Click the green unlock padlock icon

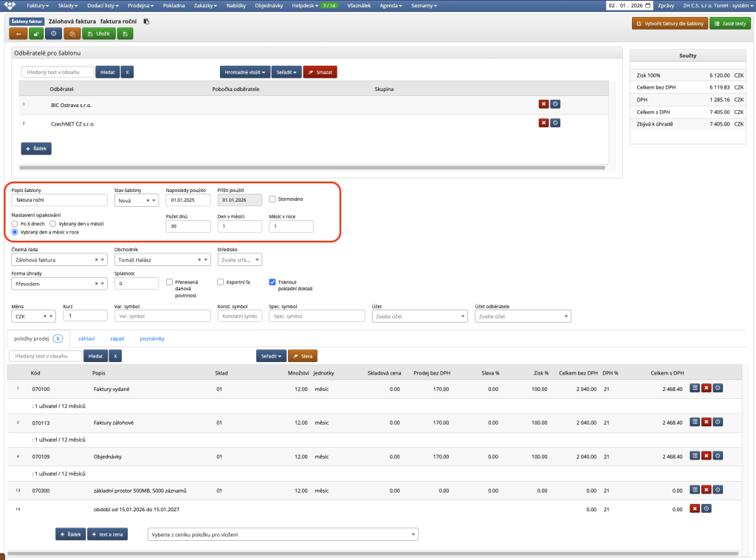[x=35, y=34]
